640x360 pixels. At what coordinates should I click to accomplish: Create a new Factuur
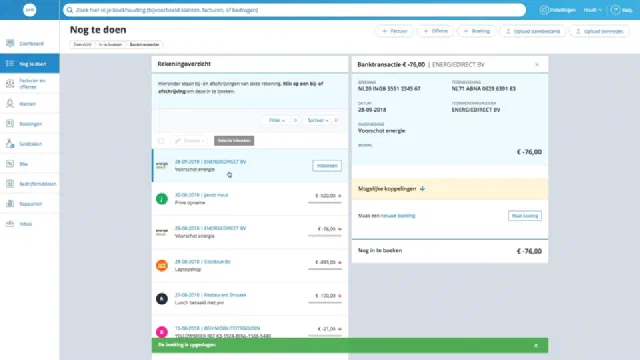(x=394, y=31)
